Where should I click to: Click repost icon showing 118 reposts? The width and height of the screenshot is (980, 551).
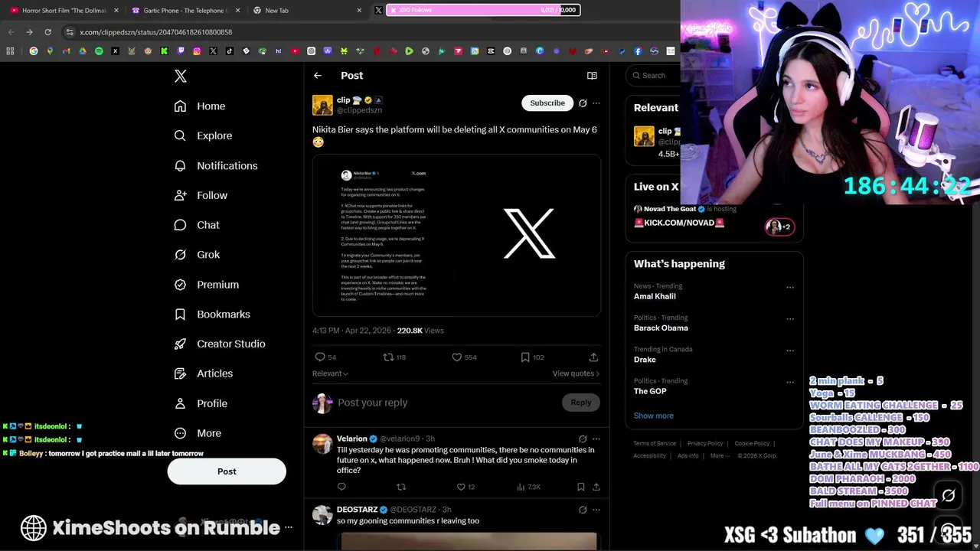tap(388, 357)
